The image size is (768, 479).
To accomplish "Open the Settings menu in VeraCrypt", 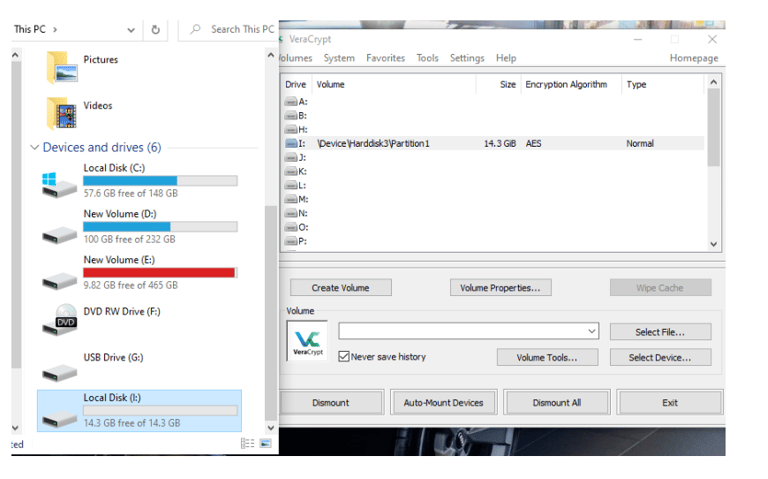I will coord(467,58).
